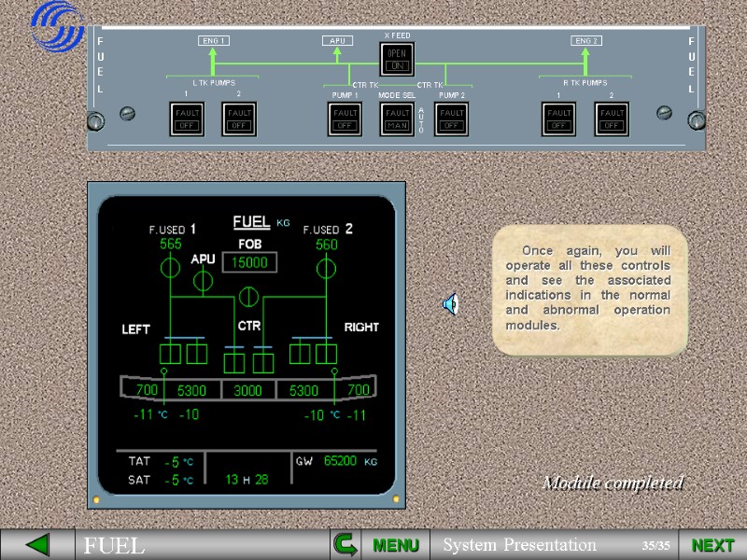Screen dimensions: 747x560
Task: Click the speaker audio icon
Action: (451, 301)
